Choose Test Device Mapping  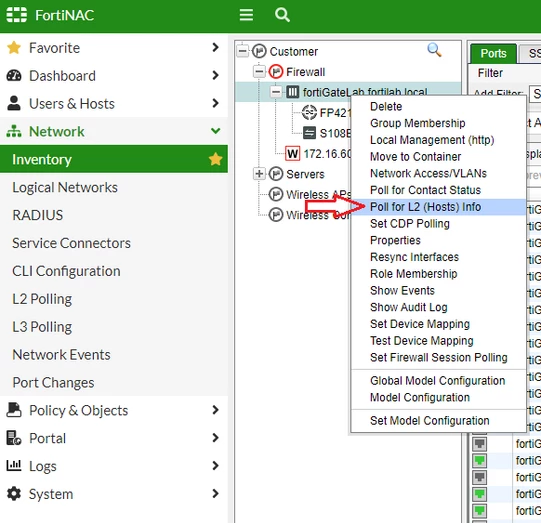[x=439, y=341]
